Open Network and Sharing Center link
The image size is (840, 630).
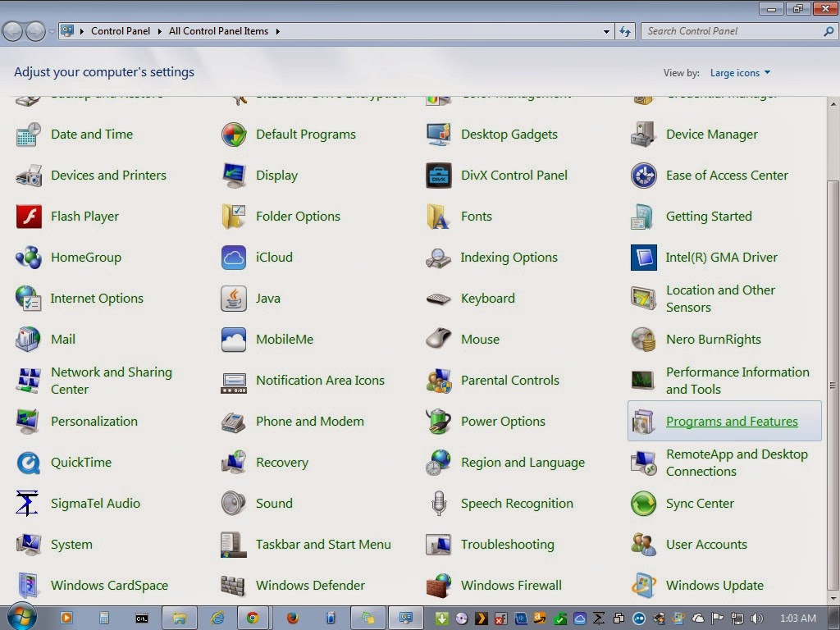(x=112, y=381)
